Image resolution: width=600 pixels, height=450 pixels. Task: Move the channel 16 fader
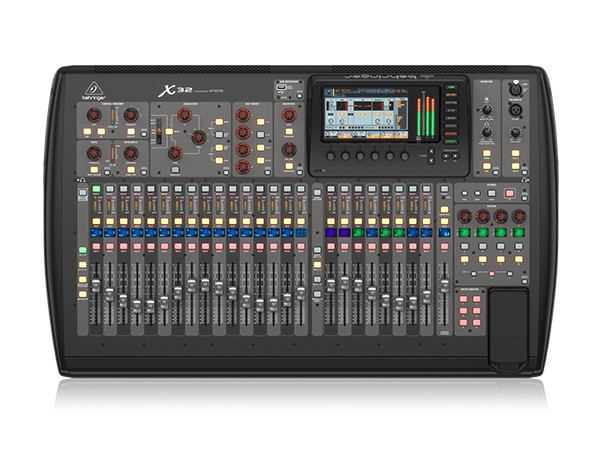(x=301, y=294)
